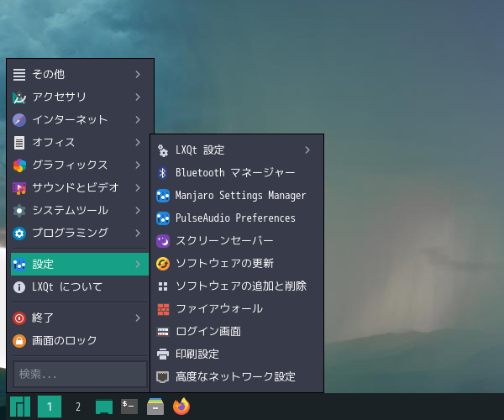Select the 印刷設定 entry
This screenshot has height=420, width=504.
[237, 354]
